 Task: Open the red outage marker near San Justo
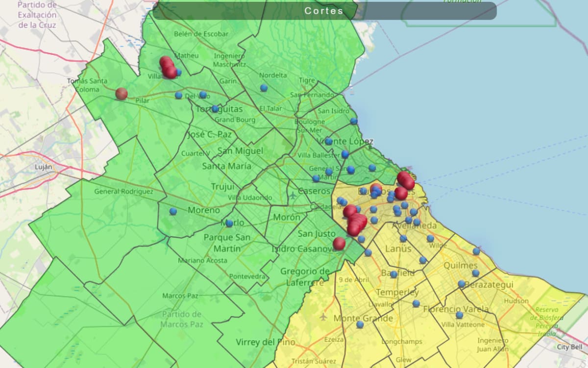339,244
